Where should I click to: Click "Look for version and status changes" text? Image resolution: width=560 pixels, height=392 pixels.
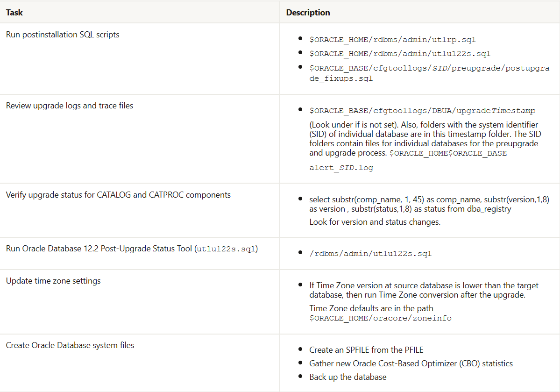375,222
